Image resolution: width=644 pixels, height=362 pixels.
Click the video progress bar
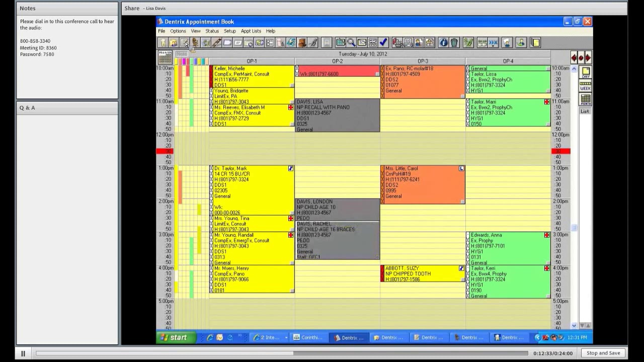(x=282, y=353)
